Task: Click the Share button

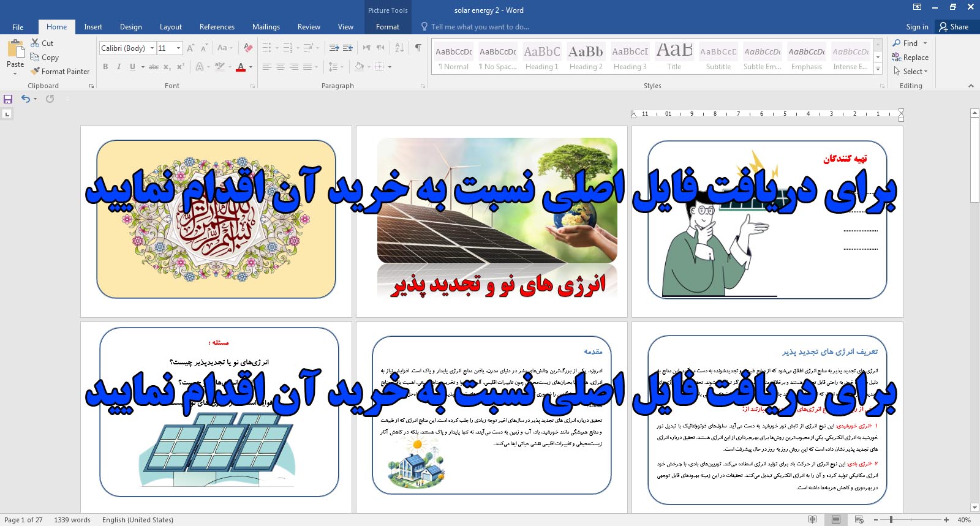Action: click(x=954, y=27)
